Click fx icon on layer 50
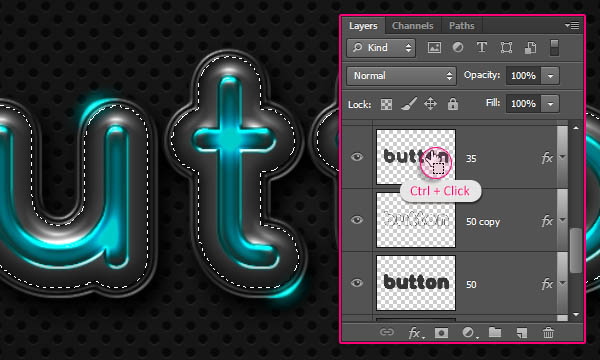 547,284
